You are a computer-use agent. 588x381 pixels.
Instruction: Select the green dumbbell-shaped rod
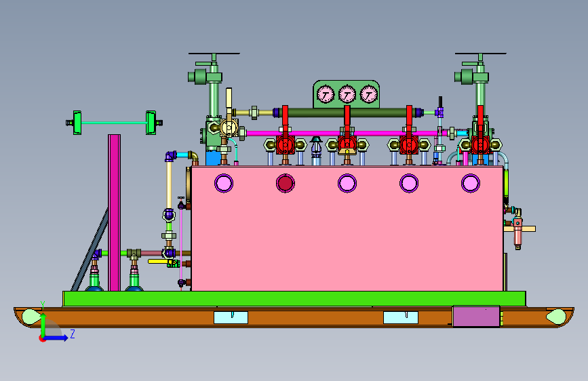(114, 123)
